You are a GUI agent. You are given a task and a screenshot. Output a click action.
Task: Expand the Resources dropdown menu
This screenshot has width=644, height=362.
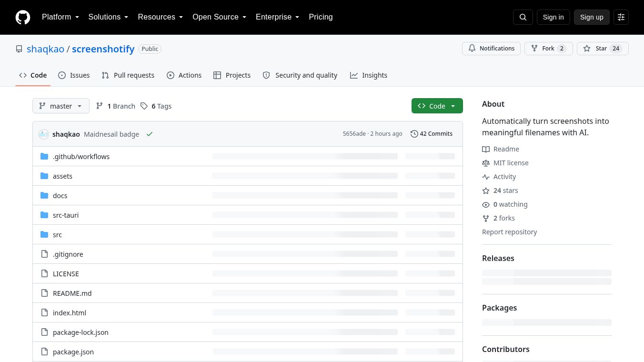point(161,17)
